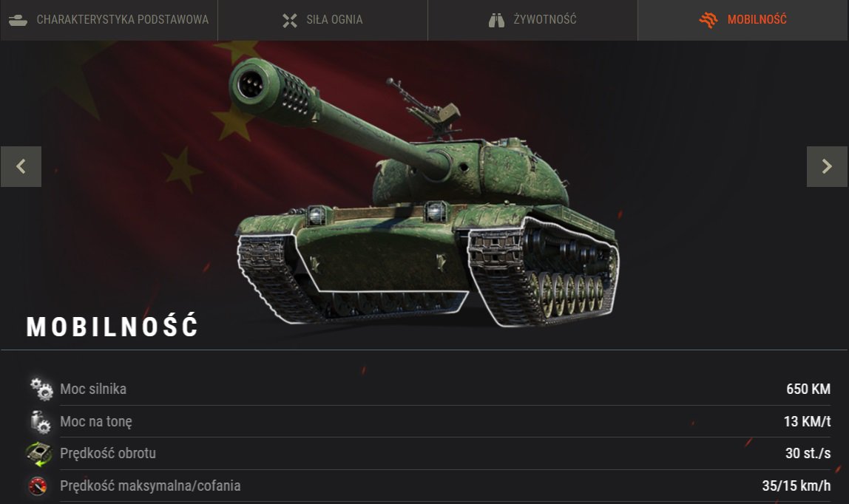Click the green rotation icon for Prędkość obrotu
This screenshot has width=849, height=504.
point(39,454)
